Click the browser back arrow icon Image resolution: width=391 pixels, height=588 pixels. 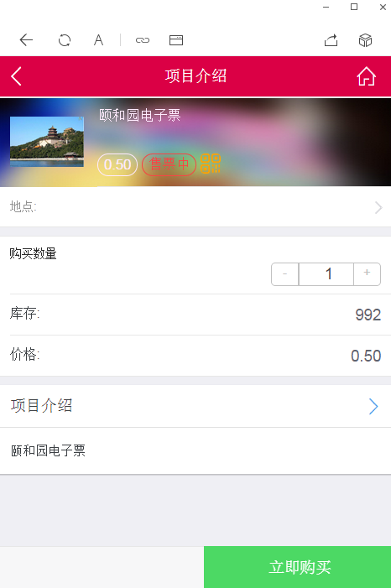(x=26, y=39)
